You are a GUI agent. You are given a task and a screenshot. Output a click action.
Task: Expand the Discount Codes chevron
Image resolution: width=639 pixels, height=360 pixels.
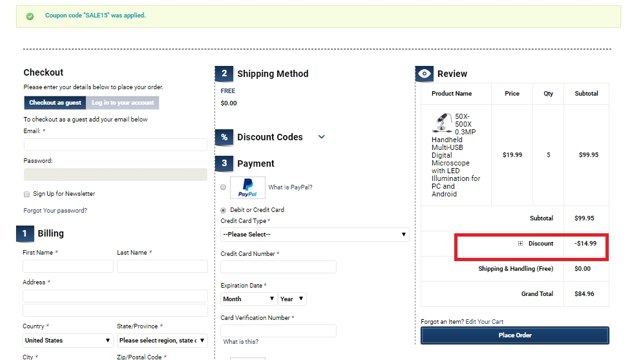(x=322, y=137)
